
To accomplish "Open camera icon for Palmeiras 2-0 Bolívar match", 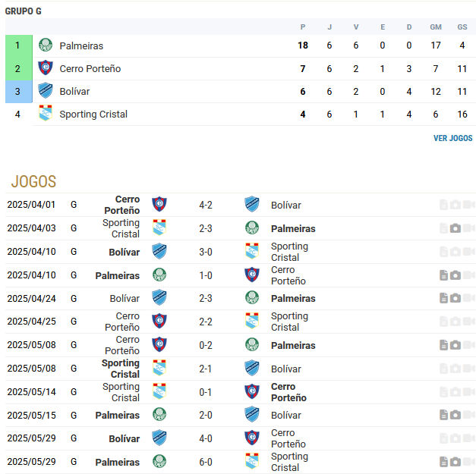I will [455, 415].
